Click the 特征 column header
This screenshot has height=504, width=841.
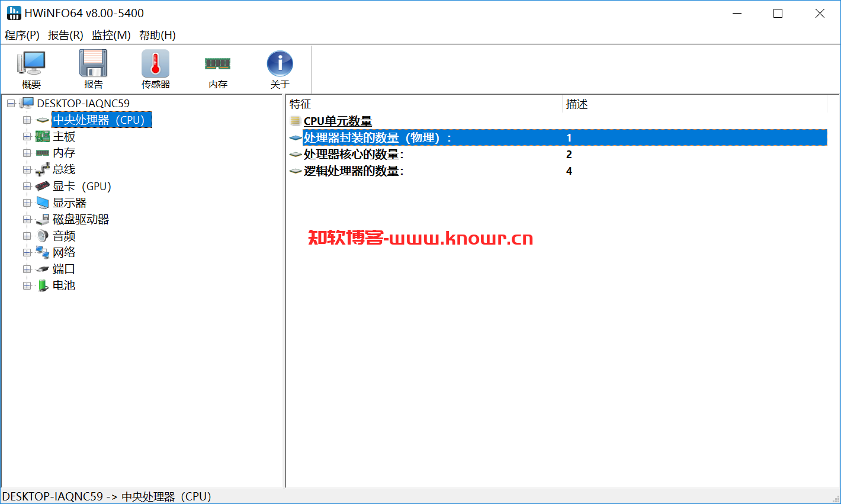pos(424,104)
